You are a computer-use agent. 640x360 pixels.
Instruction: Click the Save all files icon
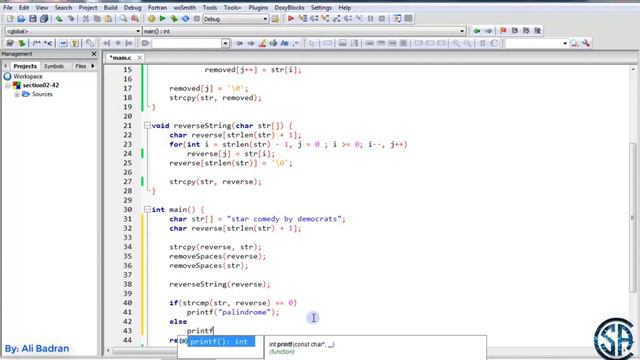coord(44,19)
